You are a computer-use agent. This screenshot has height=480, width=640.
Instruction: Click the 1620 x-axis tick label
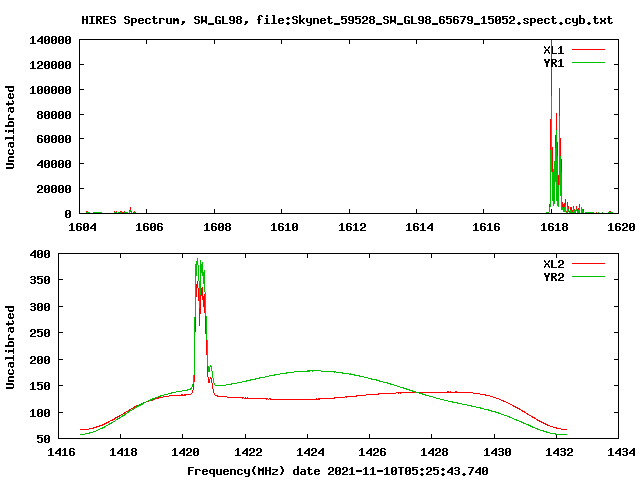pos(621,227)
